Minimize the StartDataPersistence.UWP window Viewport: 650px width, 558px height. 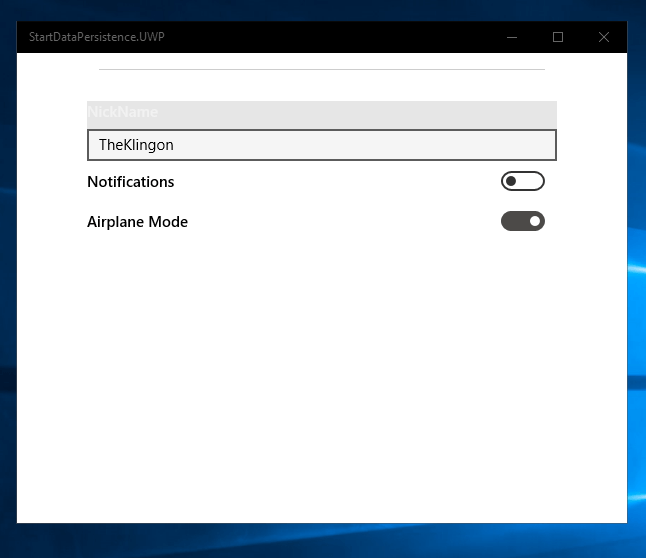(x=512, y=37)
